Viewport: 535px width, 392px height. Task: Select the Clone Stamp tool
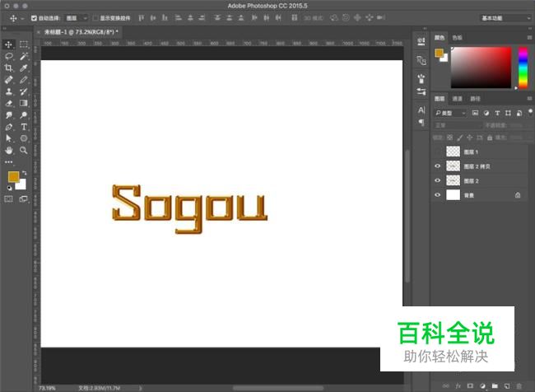[x=8, y=91]
